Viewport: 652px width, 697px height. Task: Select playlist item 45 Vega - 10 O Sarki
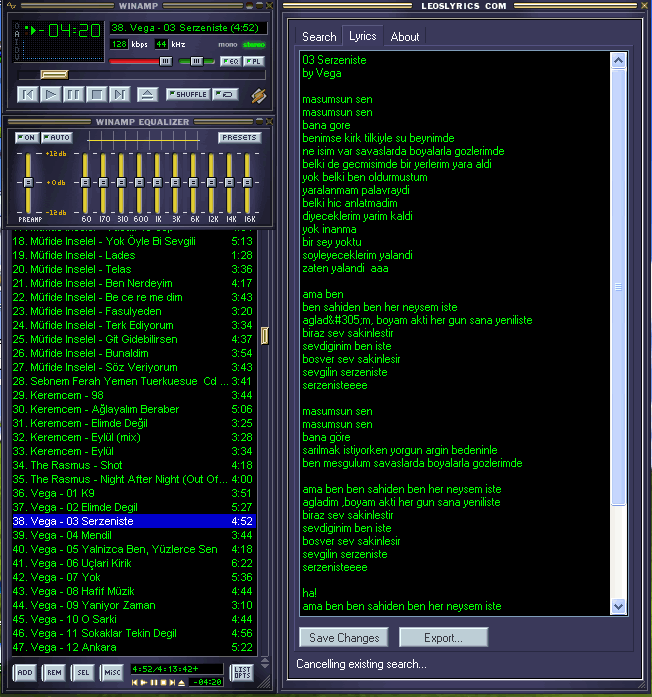tap(134, 619)
